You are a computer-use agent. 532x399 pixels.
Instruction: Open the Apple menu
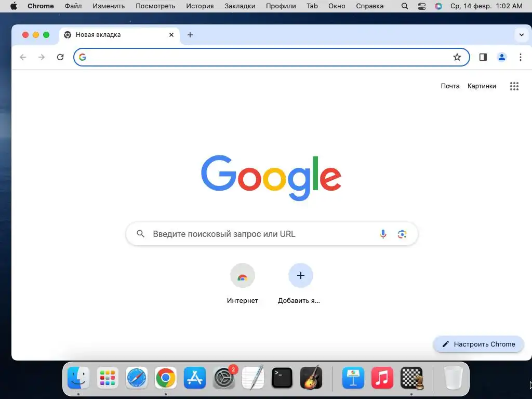[x=14, y=6]
